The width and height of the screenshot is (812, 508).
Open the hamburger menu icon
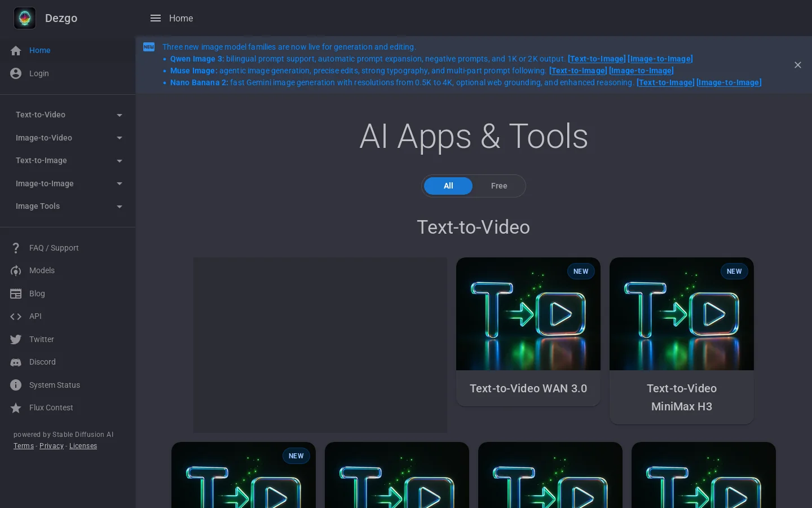[x=156, y=18]
